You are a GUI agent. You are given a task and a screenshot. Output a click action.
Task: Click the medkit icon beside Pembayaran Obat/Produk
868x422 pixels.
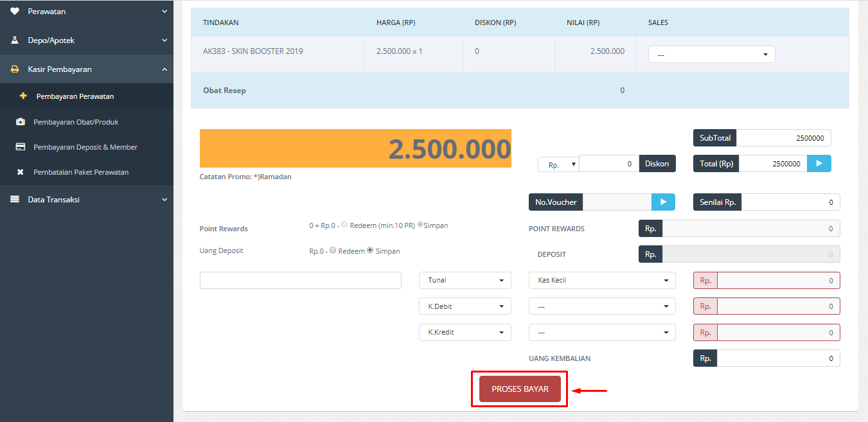pyautogui.click(x=20, y=122)
